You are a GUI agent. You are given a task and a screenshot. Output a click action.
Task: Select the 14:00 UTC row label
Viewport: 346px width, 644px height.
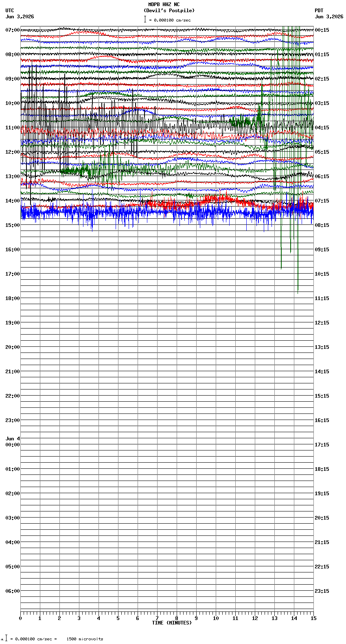13,201
